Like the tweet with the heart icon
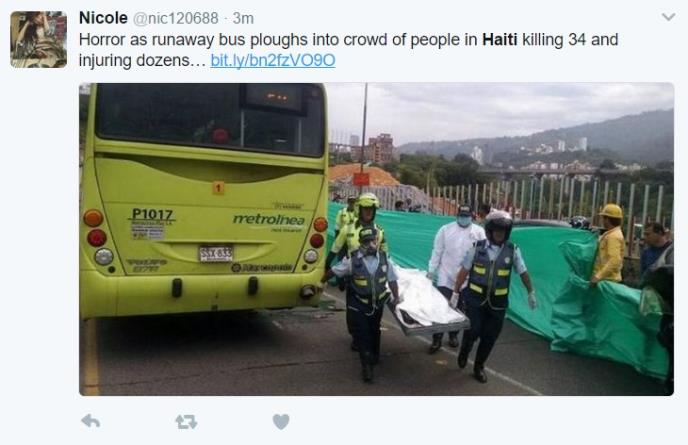 [281, 422]
